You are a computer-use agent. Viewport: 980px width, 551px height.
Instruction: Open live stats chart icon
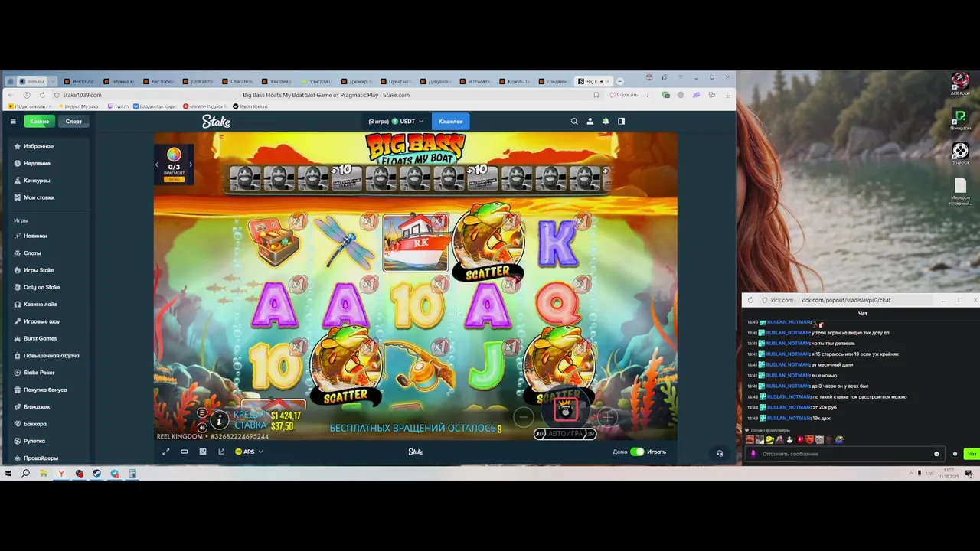[x=203, y=452]
